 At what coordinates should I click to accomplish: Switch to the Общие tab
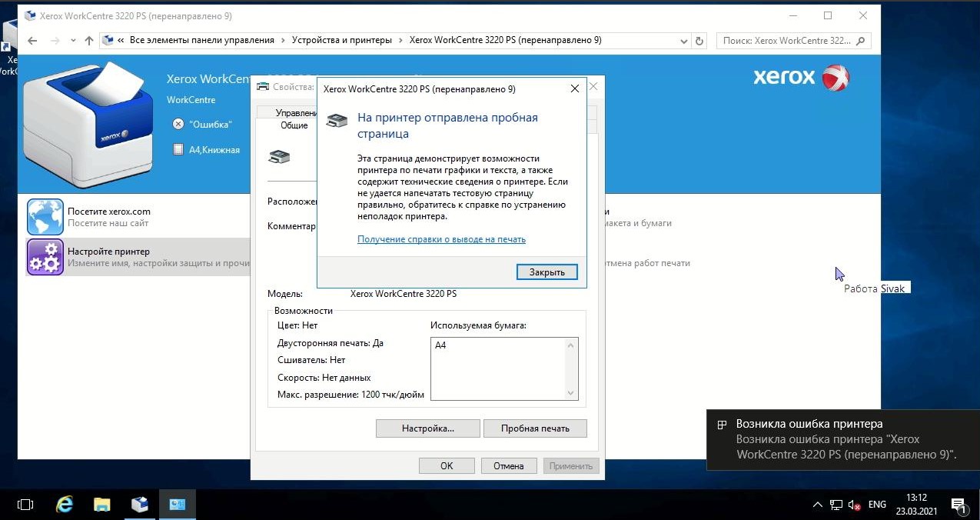294,125
